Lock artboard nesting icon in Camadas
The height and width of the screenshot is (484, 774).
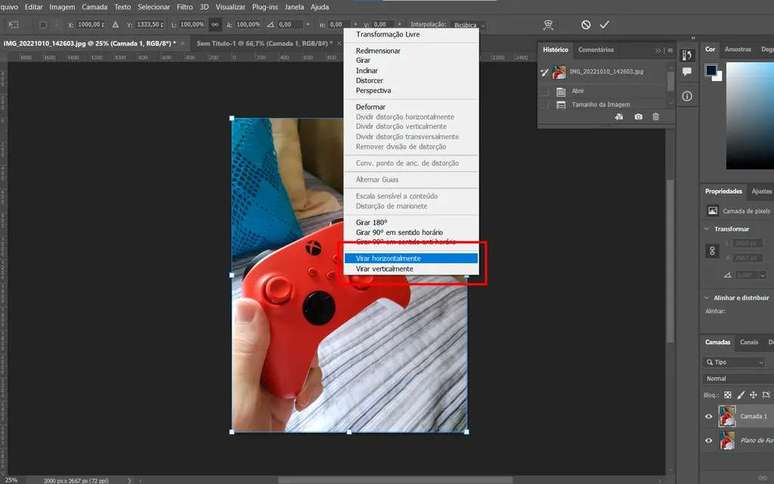(x=766, y=395)
